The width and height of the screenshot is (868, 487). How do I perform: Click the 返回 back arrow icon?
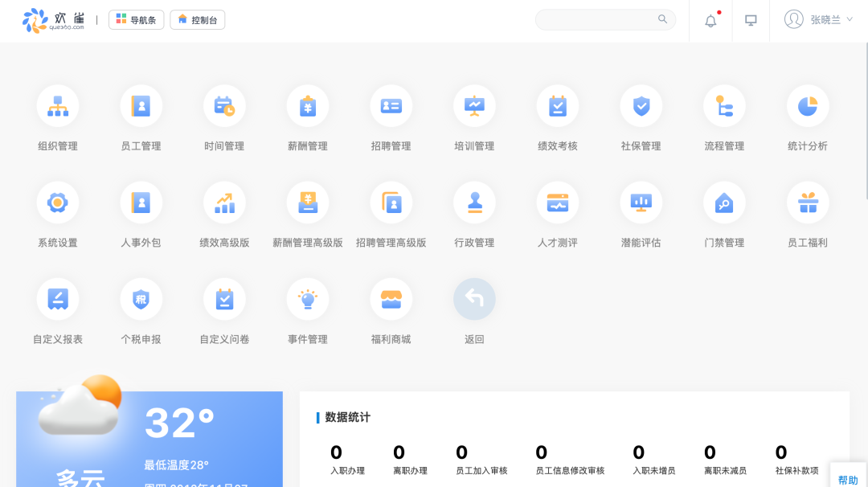click(x=474, y=298)
